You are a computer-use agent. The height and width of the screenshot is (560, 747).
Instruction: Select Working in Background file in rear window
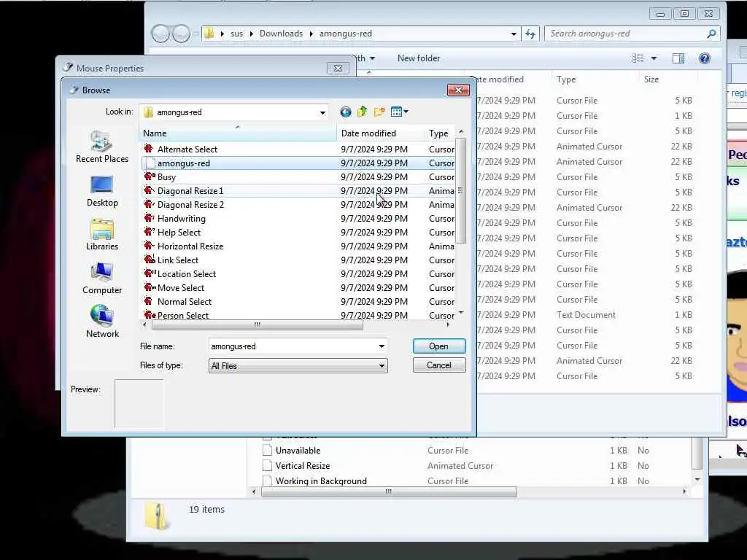(321, 481)
